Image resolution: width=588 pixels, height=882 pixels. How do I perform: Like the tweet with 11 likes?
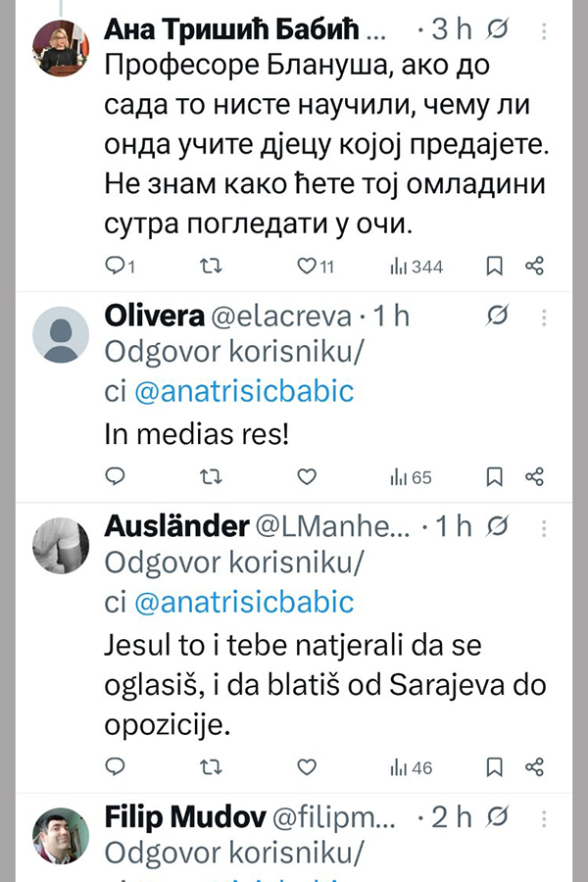(308, 266)
